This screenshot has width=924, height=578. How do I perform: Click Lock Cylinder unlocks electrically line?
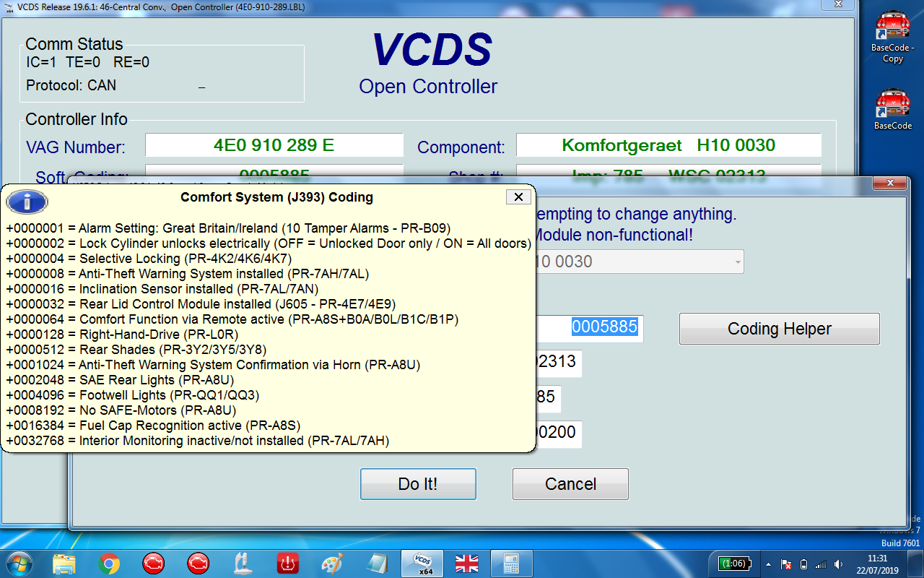[x=269, y=243]
